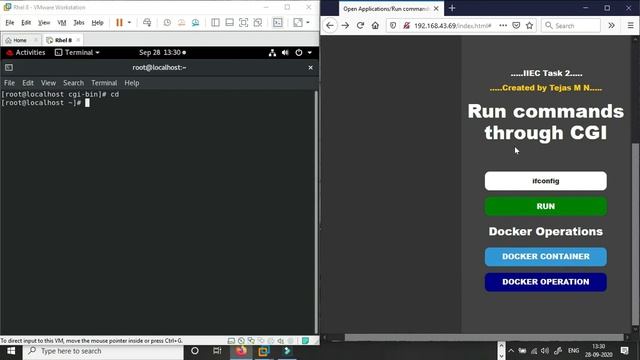Open the terminal's Search menu

(x=73, y=83)
